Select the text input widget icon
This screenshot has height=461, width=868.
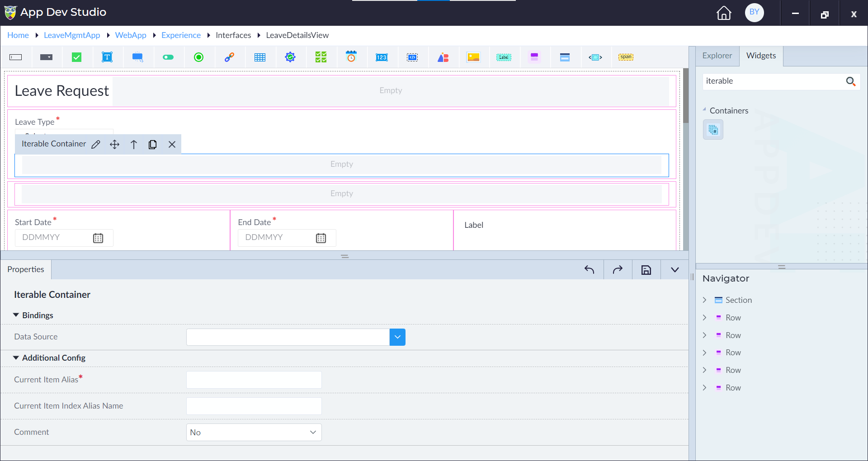pyautogui.click(x=16, y=57)
